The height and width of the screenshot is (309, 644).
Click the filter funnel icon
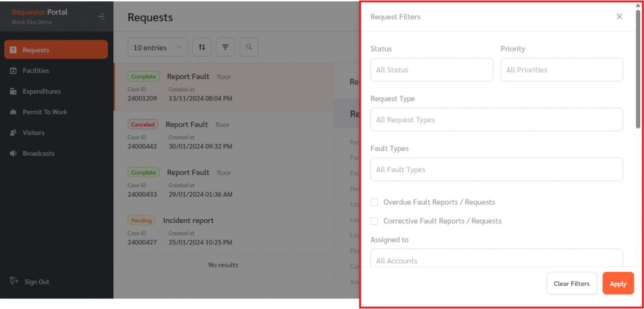[225, 47]
